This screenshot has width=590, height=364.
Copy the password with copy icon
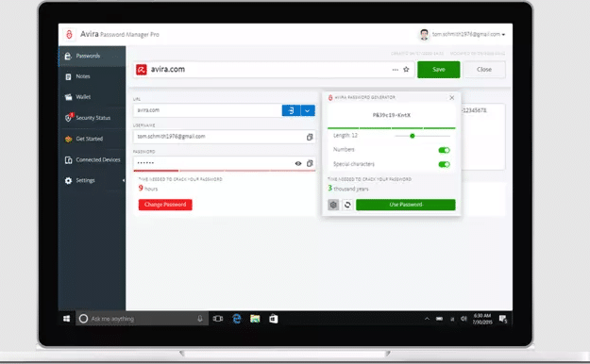[x=310, y=163]
